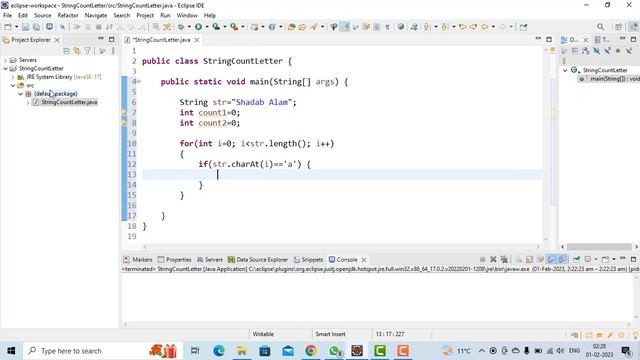Open the Open Console dropdown arrow
Viewport: 640px width, 360px height.
click(x=613, y=260)
